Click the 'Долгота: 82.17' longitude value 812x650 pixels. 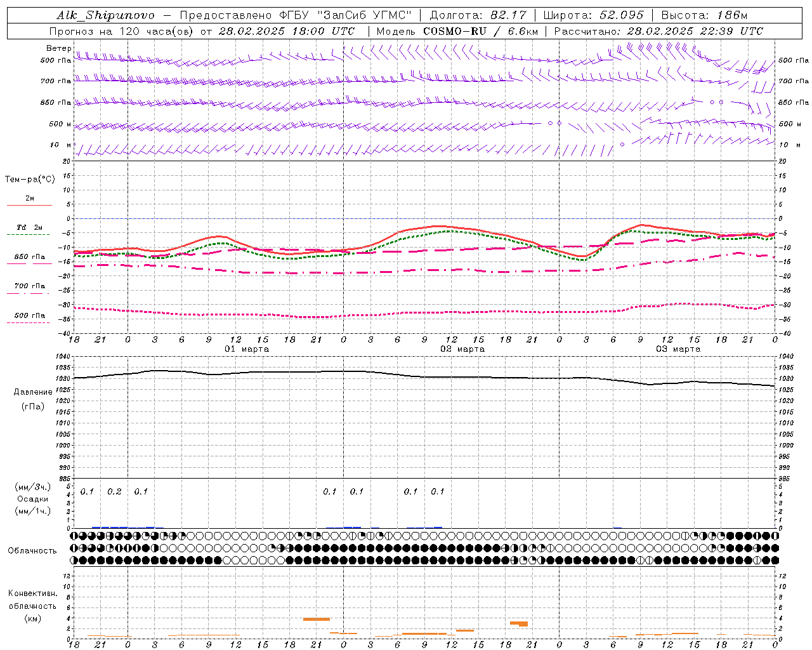tap(478, 15)
